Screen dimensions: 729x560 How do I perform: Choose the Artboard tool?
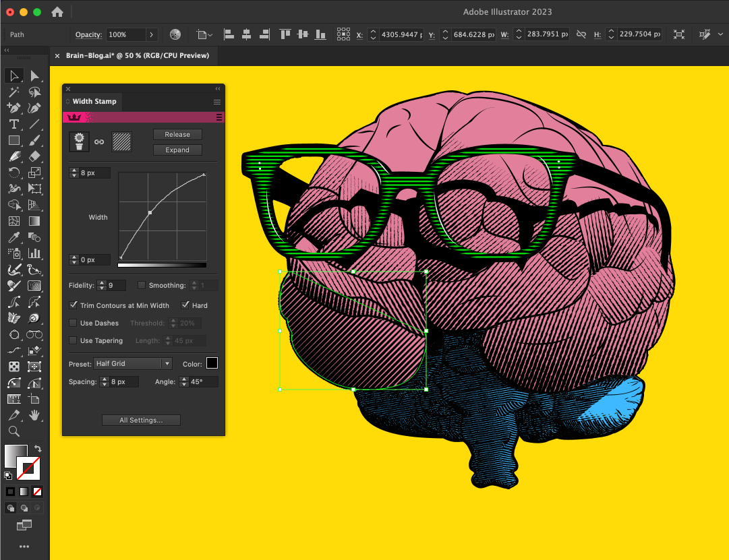click(x=34, y=399)
